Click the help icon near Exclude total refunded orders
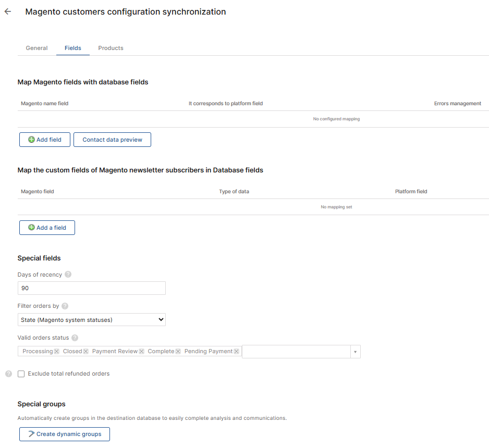 point(8,374)
